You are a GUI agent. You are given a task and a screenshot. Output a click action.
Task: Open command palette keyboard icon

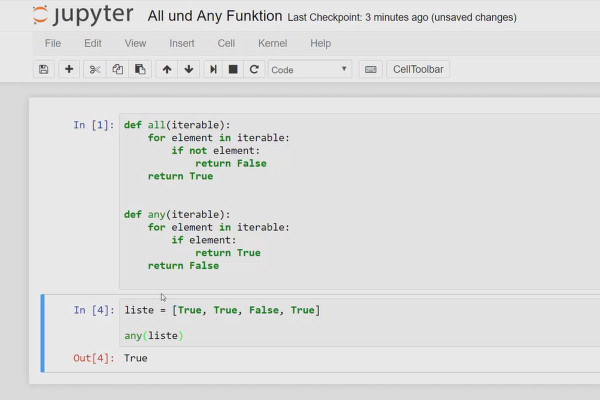click(370, 69)
